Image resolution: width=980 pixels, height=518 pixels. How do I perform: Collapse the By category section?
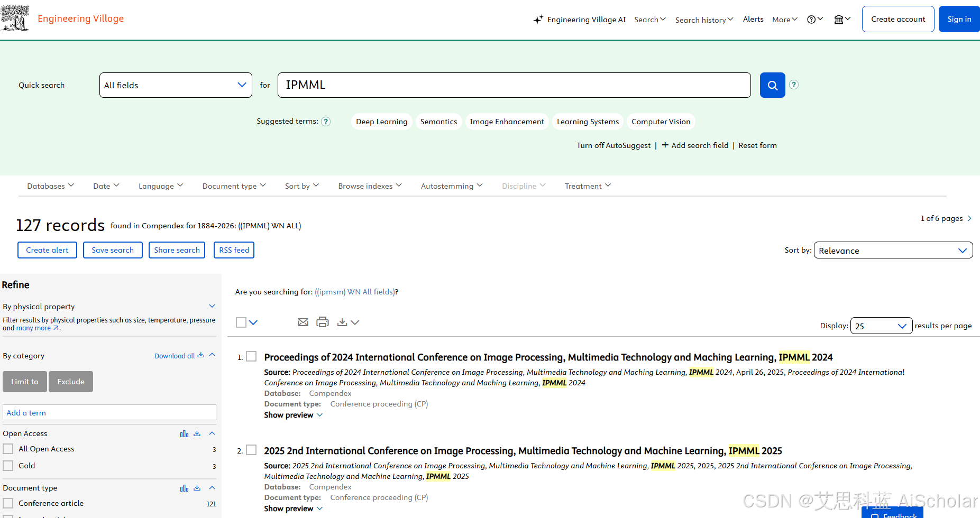click(212, 355)
